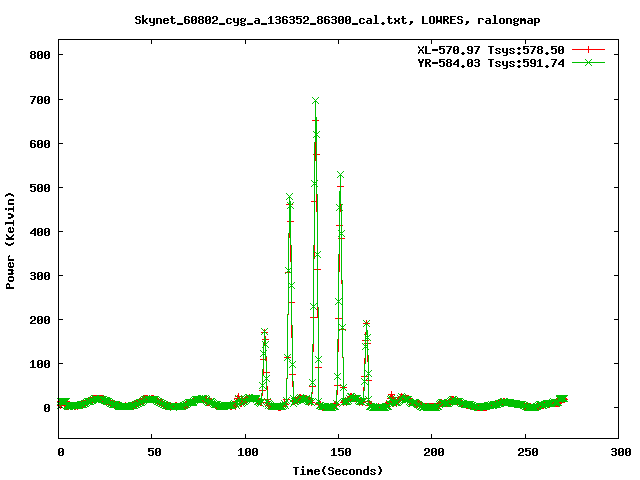Viewport: 640px width, 480px height.
Task: Click the 50 x-axis tick label
Action: (154, 452)
